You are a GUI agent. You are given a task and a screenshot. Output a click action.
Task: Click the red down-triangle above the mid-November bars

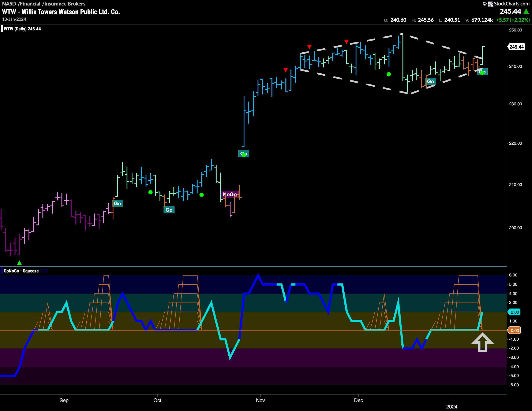tap(309, 47)
